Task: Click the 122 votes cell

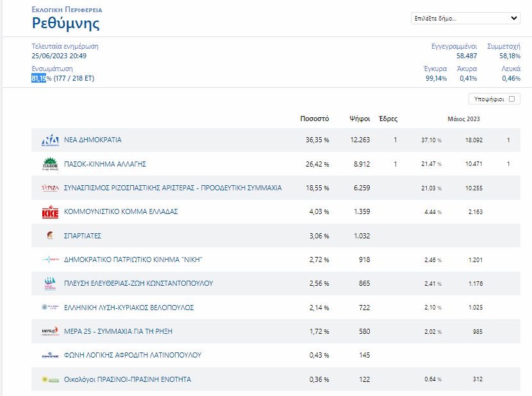Action: click(x=365, y=379)
